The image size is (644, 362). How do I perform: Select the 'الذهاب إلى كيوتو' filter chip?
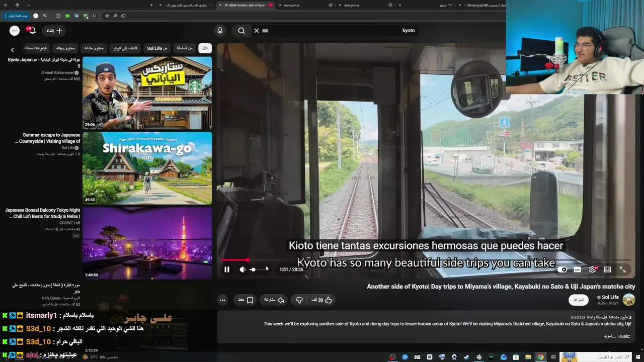pos(125,48)
